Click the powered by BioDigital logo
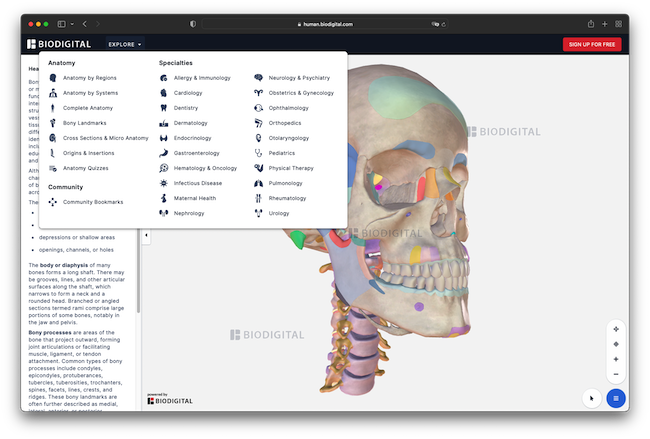This screenshot has width=650, height=439. (x=170, y=399)
